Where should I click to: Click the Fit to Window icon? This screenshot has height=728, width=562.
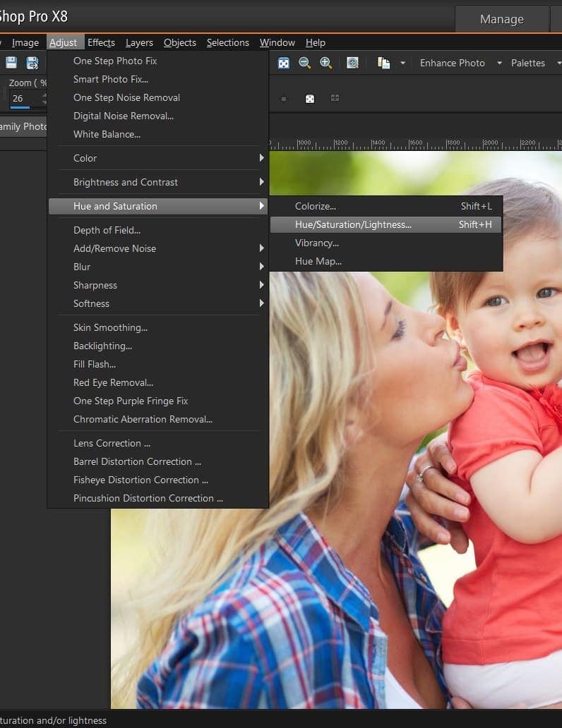coord(283,63)
